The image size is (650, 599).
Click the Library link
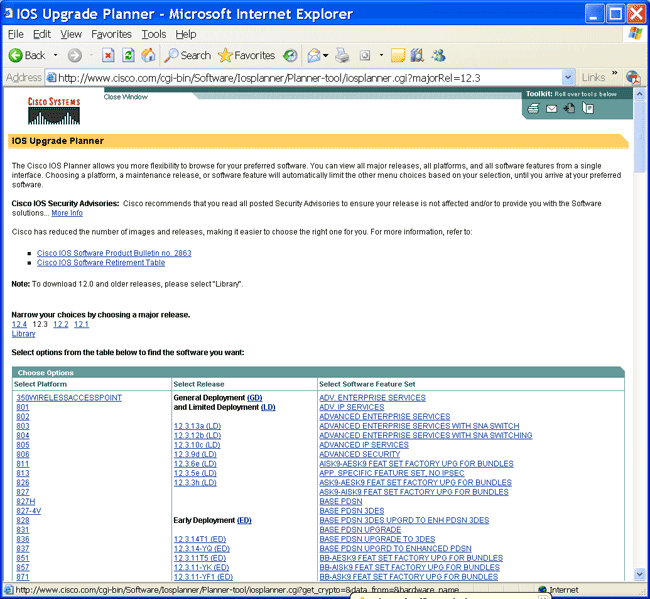24,334
